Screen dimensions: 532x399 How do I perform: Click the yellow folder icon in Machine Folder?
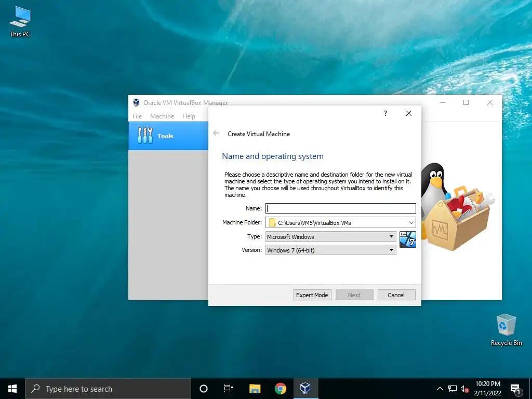point(272,222)
